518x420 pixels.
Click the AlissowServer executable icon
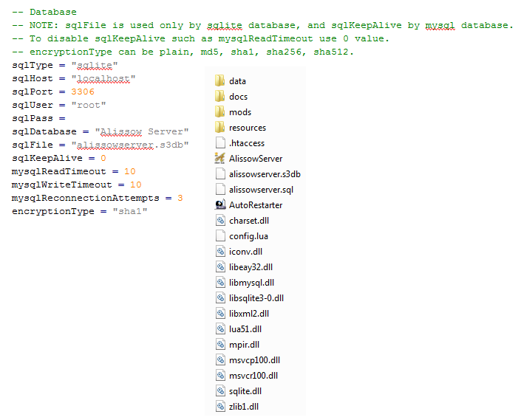pyautogui.click(x=219, y=159)
